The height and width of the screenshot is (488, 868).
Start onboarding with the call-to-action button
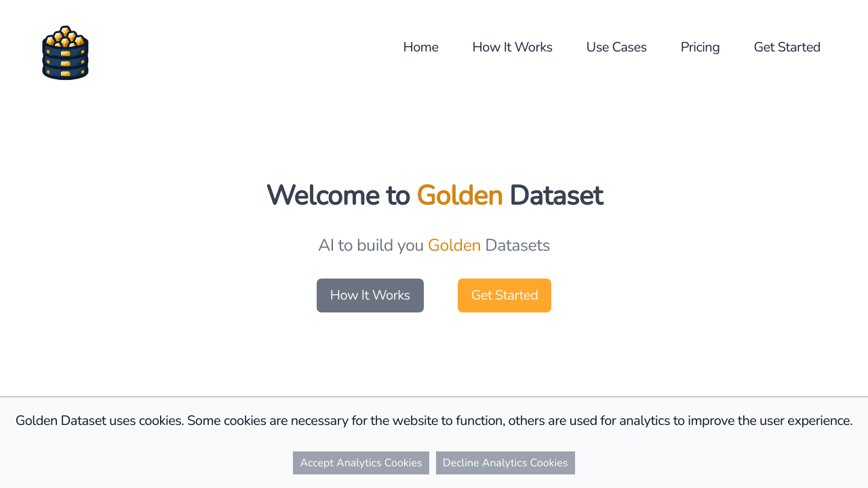tap(505, 295)
